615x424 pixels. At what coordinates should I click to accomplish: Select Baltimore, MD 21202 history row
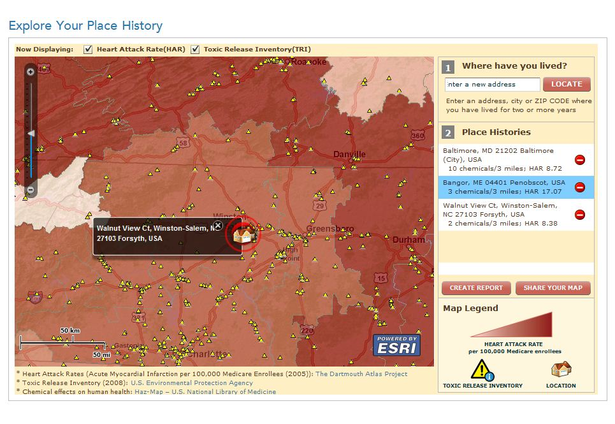coord(516,160)
